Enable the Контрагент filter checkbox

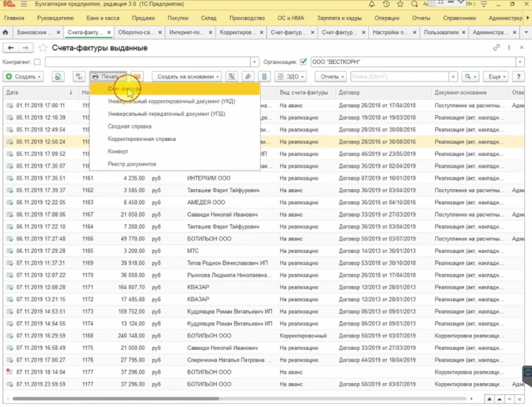pyautogui.click(x=37, y=62)
